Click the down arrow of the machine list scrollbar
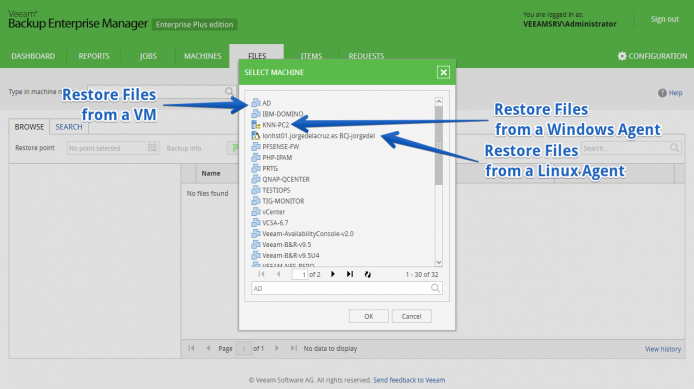The height and width of the screenshot is (389, 694). (439, 262)
